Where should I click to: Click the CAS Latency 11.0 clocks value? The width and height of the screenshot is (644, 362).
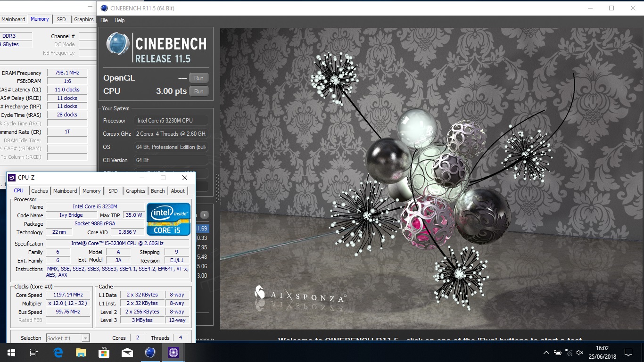click(x=67, y=90)
